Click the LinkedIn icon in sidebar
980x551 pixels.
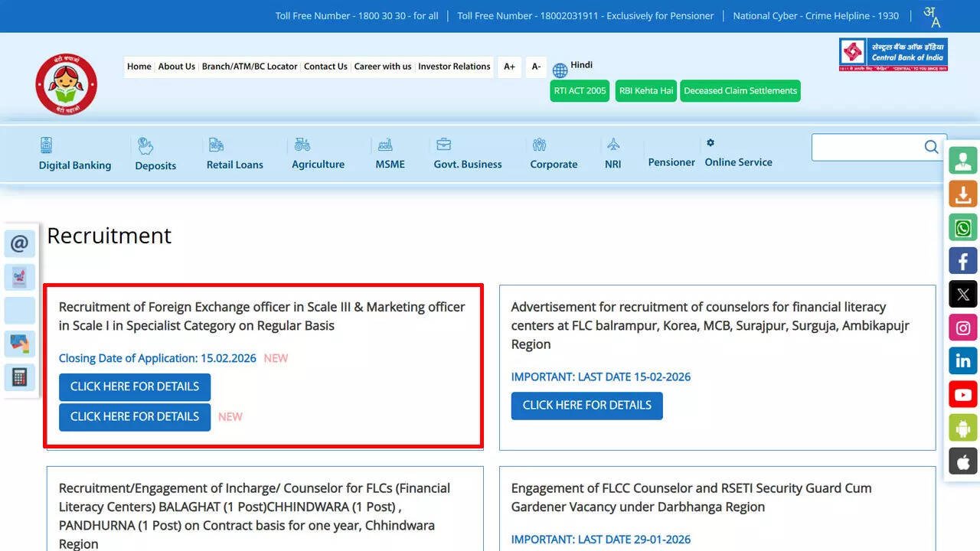pyautogui.click(x=962, y=361)
